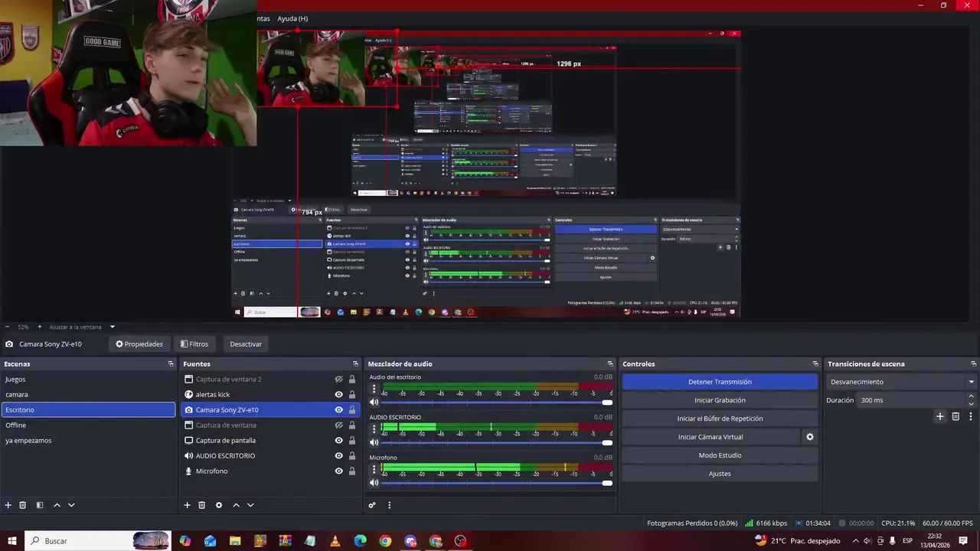Zoom in preview with plus icon
The width and height of the screenshot is (980, 551).
click(40, 327)
